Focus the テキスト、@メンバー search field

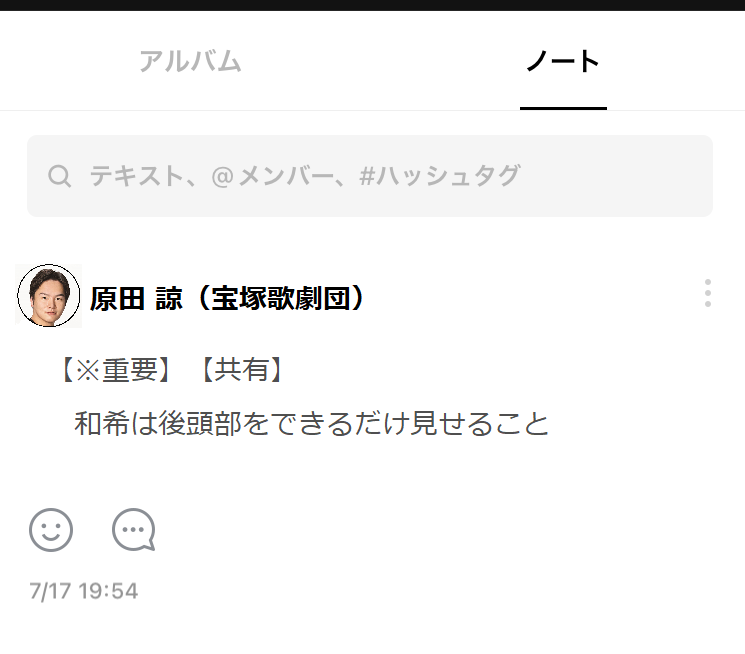(370, 176)
